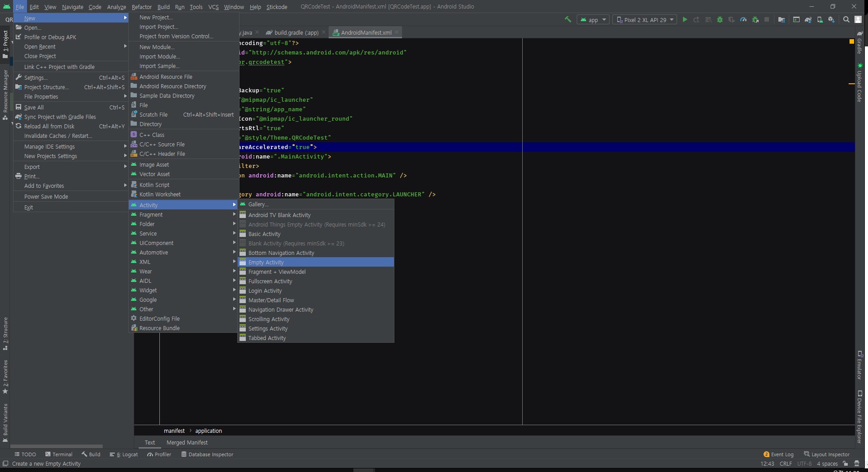Open the Pixel 2 XL API 29 device dropdown

[x=645, y=20]
